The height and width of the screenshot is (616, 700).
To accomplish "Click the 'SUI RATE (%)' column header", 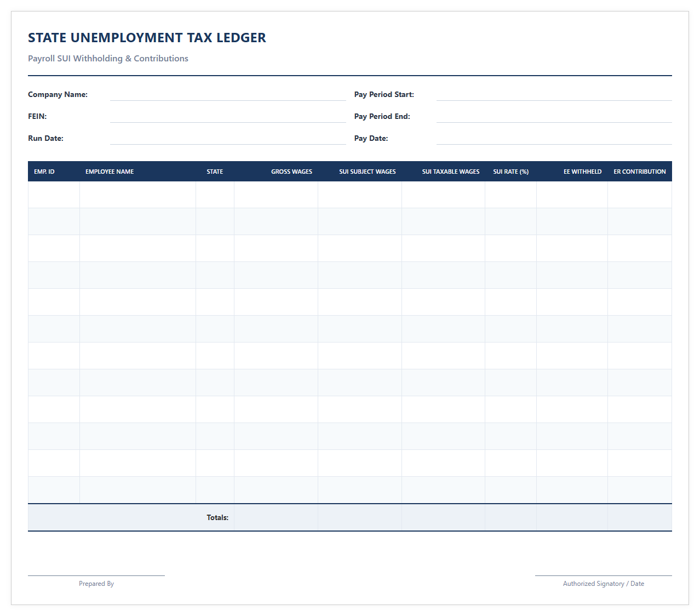I will click(510, 172).
